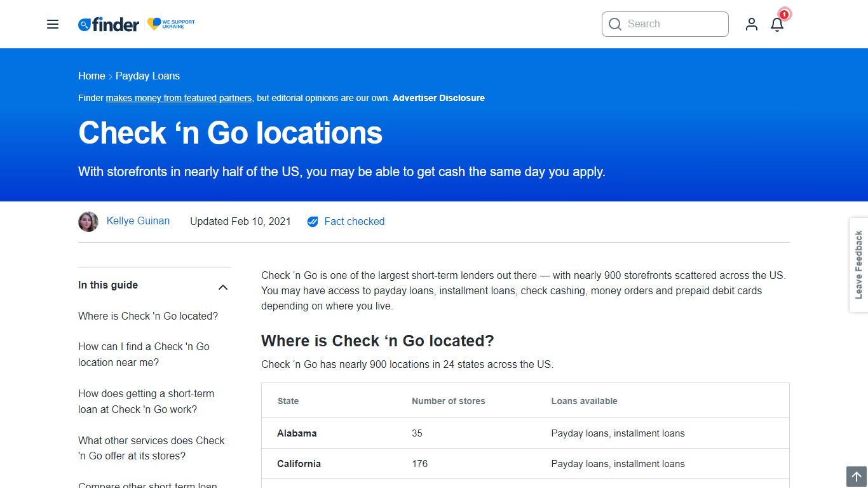Click the 'Loans available' column header
Viewport: 868px width, 488px height.
(584, 401)
